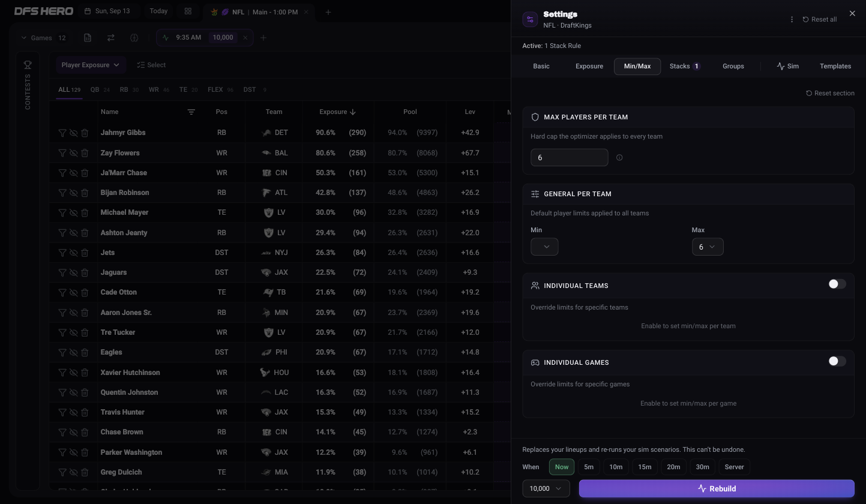Sort by Exposure column header
The image size is (866, 504).
pos(337,112)
